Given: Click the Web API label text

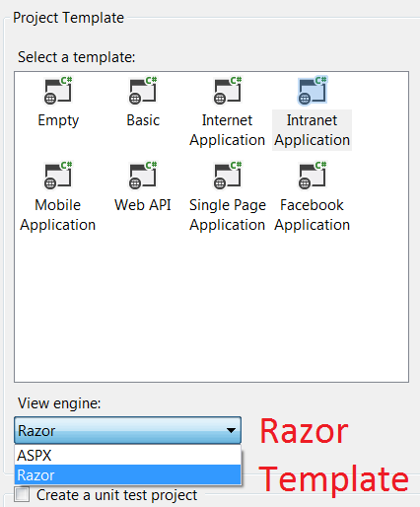Looking at the screenshot, I should tap(143, 205).
